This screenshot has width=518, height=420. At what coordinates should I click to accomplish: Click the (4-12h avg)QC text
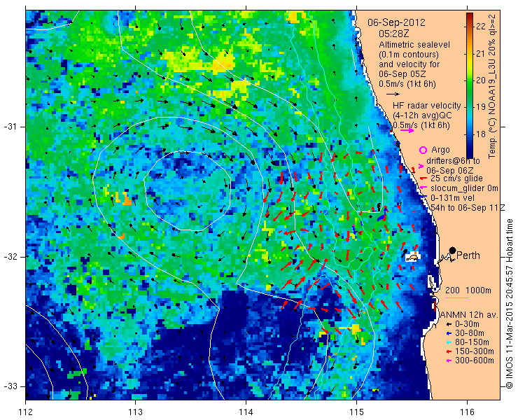(422, 115)
